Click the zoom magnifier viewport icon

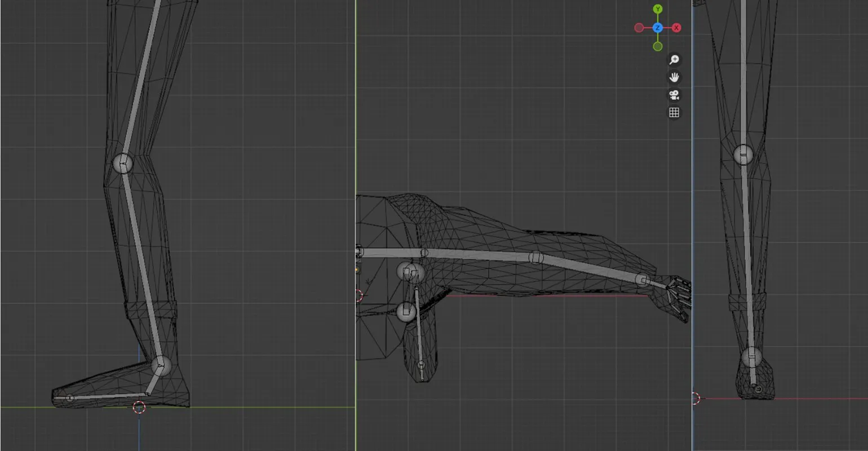tap(674, 60)
